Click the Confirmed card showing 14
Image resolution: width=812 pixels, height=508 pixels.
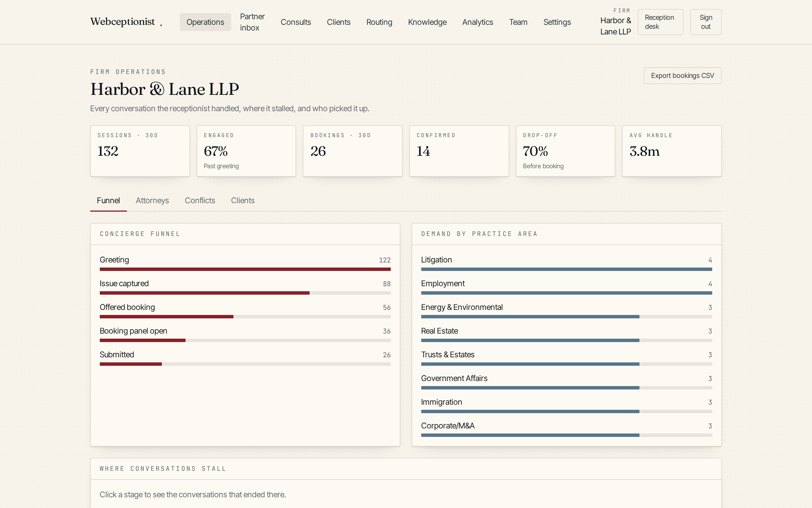pyautogui.click(x=459, y=151)
